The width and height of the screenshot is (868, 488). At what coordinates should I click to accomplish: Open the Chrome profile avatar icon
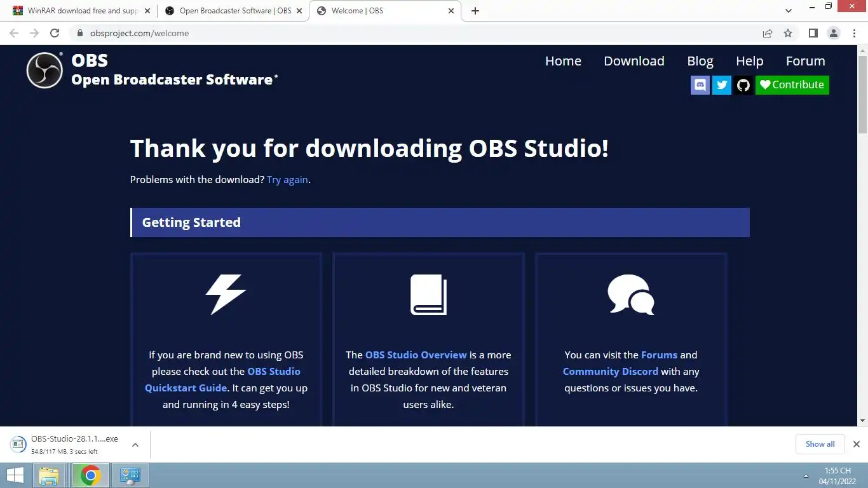[834, 33]
